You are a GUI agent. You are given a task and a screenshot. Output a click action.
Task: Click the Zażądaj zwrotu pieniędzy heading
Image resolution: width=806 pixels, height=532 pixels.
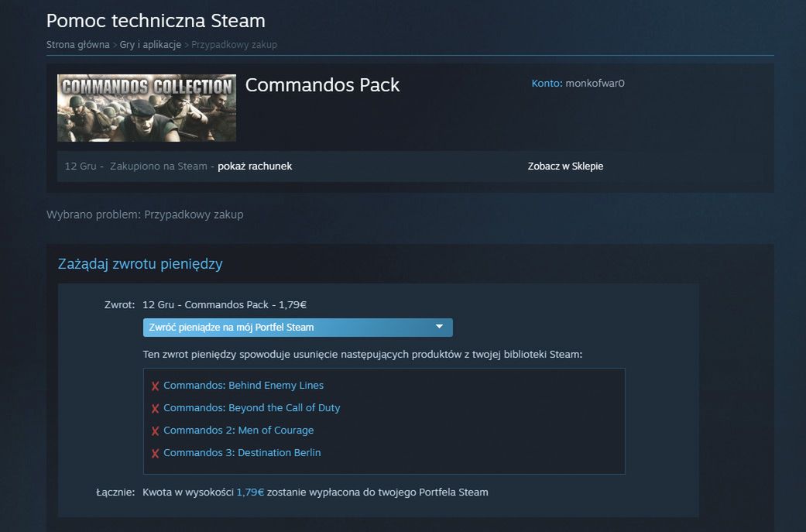[140, 264]
